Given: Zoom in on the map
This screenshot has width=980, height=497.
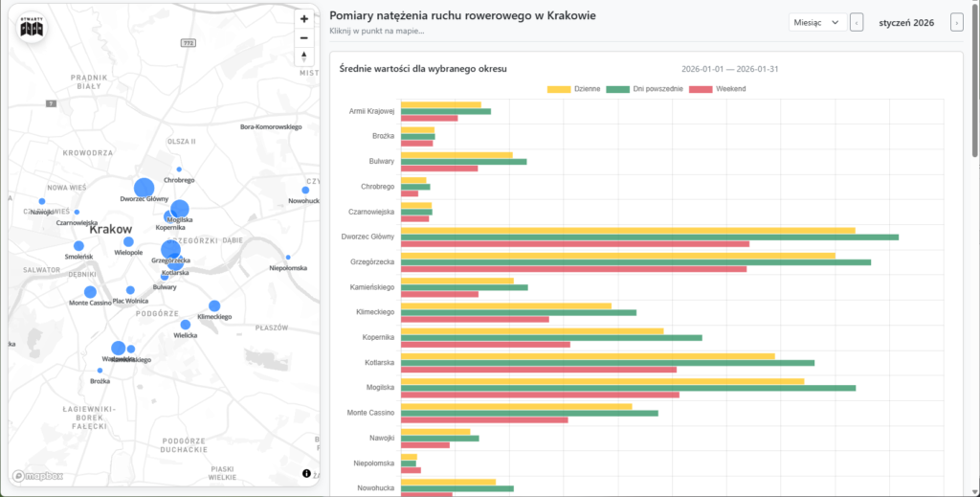Looking at the screenshot, I should [x=304, y=19].
